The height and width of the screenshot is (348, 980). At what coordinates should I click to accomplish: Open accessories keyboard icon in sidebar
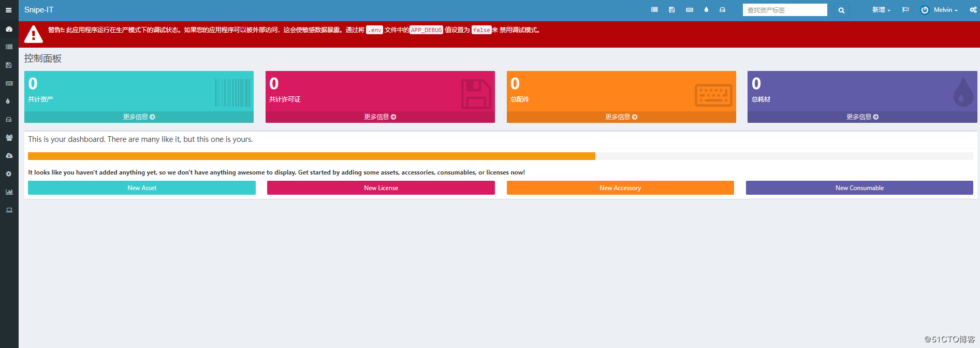coord(9,83)
